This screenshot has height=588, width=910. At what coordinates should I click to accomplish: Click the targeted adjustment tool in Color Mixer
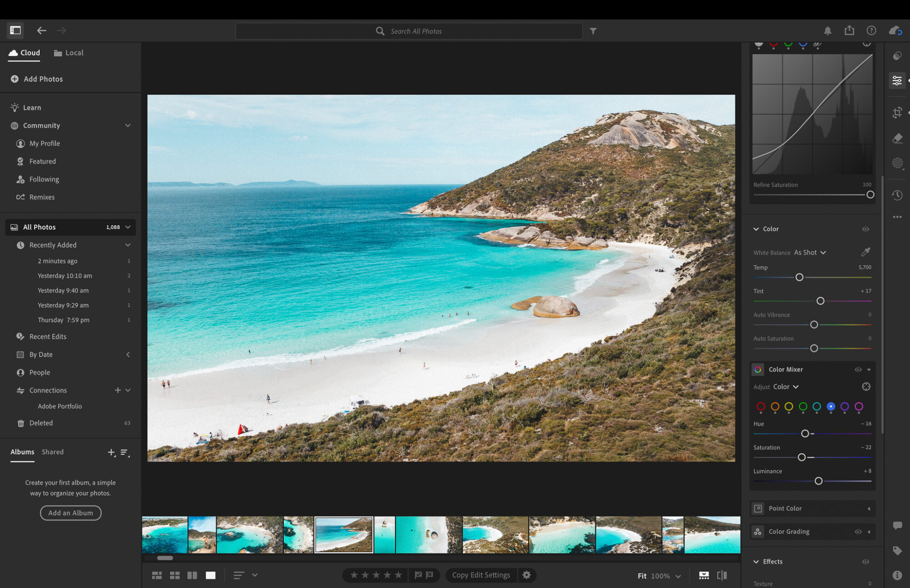[866, 386]
